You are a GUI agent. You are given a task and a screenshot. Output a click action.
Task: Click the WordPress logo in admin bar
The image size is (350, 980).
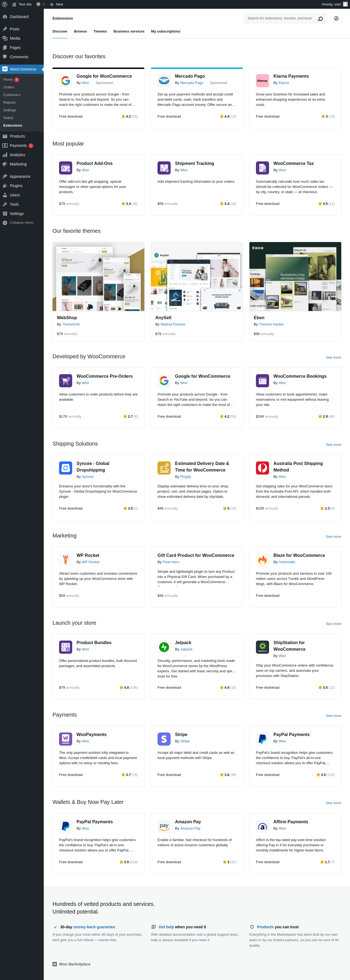(x=5, y=4)
